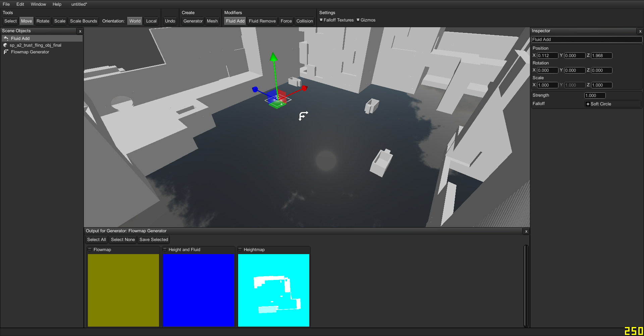
Task: Click the Flowmap Generator icon in Scene Objects
Action: pos(6,52)
